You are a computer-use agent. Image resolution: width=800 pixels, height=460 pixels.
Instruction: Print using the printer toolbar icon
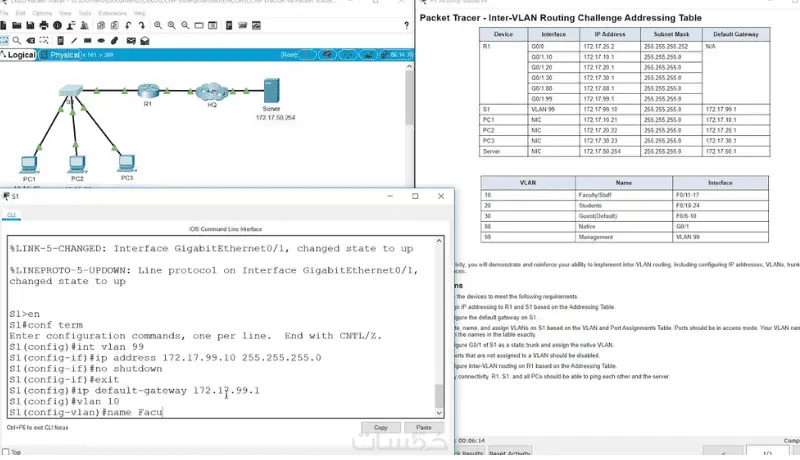pyautogui.click(x=44, y=25)
